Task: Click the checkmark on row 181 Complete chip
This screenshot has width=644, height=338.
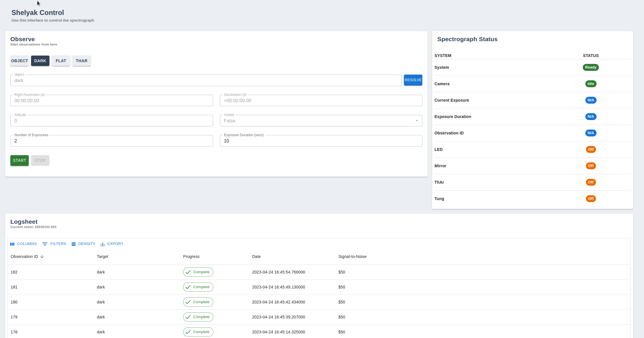Action: pos(188,287)
